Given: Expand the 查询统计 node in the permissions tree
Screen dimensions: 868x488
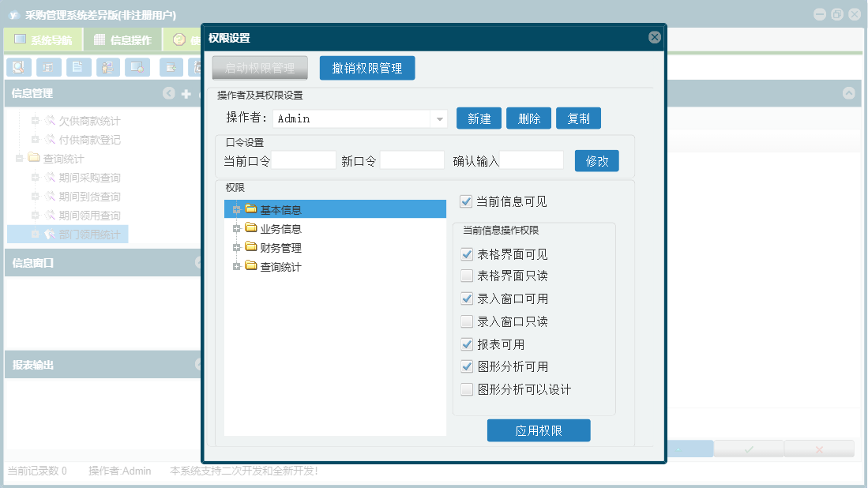Looking at the screenshot, I should 236,267.
